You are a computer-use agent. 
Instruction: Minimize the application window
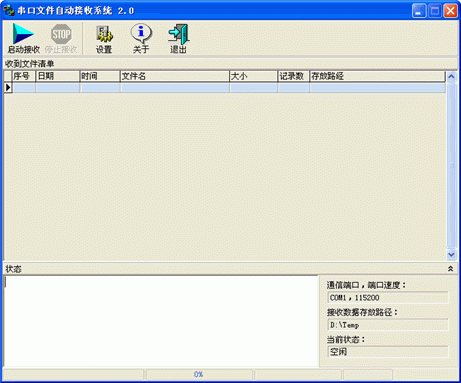coord(419,11)
